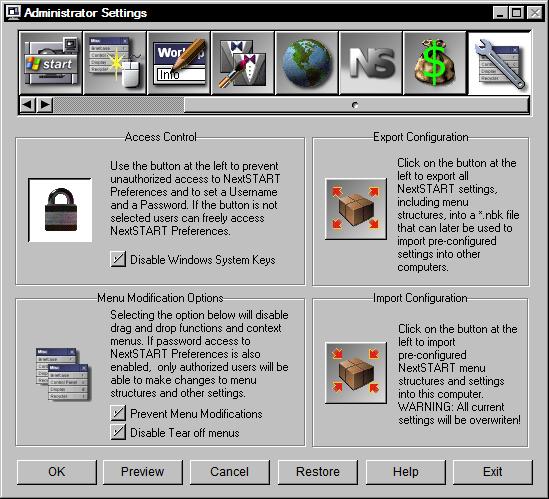
Task: Uncheck Prevent Menu Modifications
Action: point(118,413)
